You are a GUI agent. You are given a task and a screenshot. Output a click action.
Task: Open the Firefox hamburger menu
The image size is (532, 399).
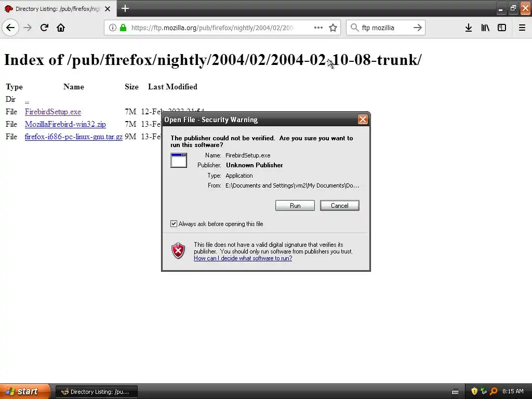coord(522,28)
